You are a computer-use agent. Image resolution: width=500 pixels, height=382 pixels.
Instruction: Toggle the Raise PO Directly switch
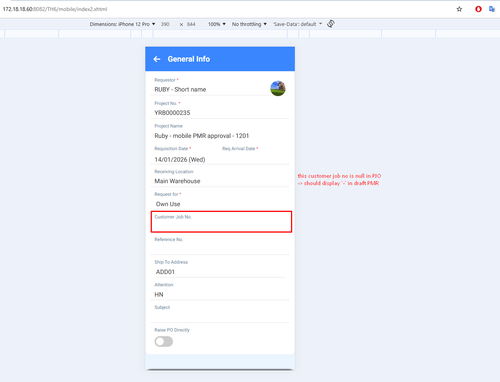pyautogui.click(x=164, y=342)
